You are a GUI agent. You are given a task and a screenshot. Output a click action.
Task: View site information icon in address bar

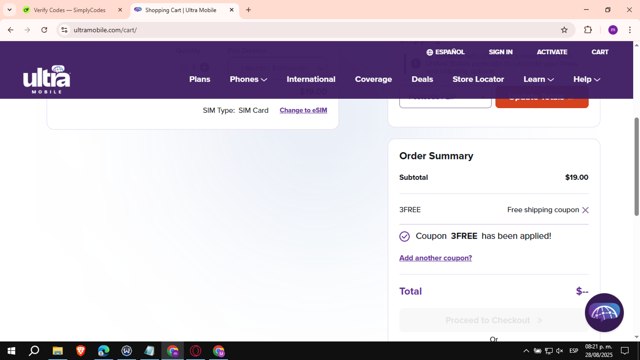[x=64, y=30]
